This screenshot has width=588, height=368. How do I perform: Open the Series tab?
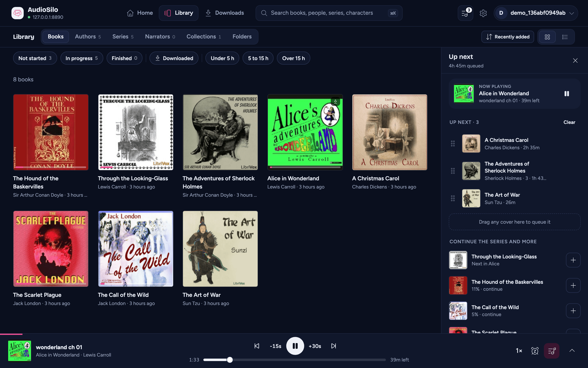[x=123, y=37]
